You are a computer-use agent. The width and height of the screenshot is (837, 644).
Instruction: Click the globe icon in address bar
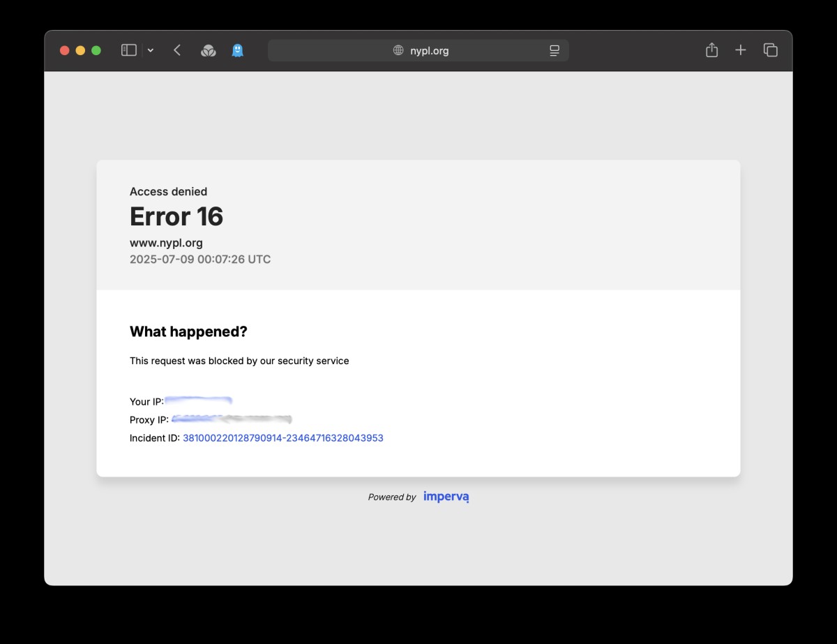pos(398,50)
